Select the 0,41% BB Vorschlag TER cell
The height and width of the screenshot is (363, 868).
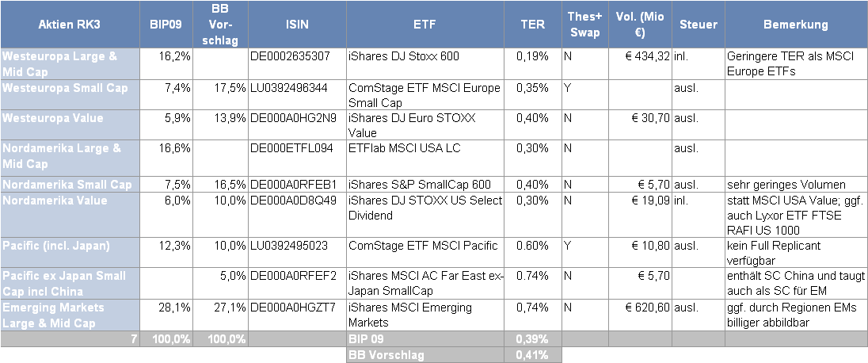tap(532, 356)
